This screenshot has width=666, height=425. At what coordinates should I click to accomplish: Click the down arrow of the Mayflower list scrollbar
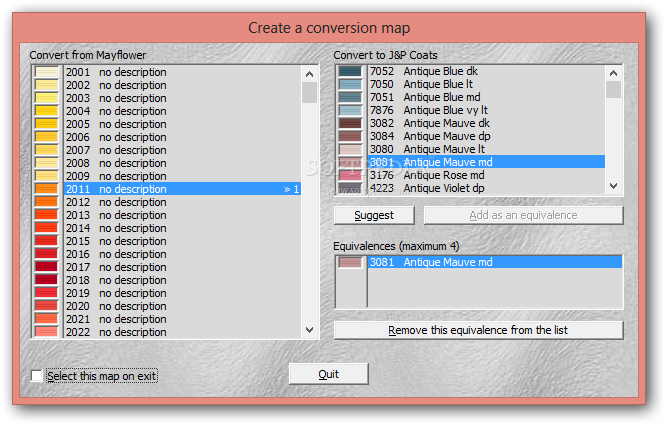pos(310,330)
